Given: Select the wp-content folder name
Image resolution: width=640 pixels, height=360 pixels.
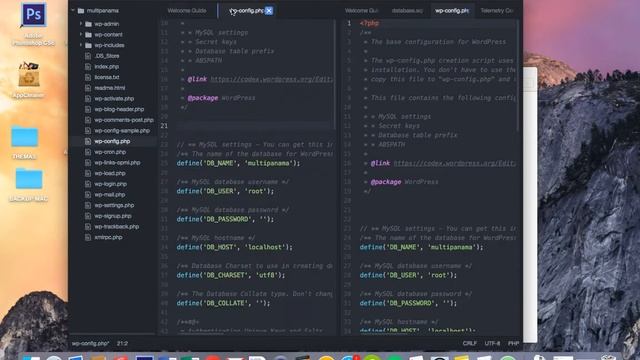Looking at the screenshot, I should pos(108,35).
